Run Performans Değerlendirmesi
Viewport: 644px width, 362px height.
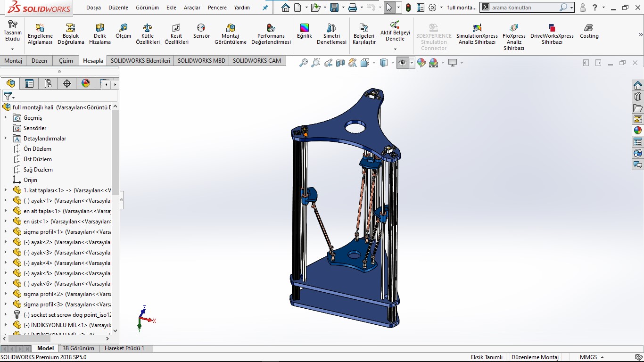pyautogui.click(x=271, y=34)
